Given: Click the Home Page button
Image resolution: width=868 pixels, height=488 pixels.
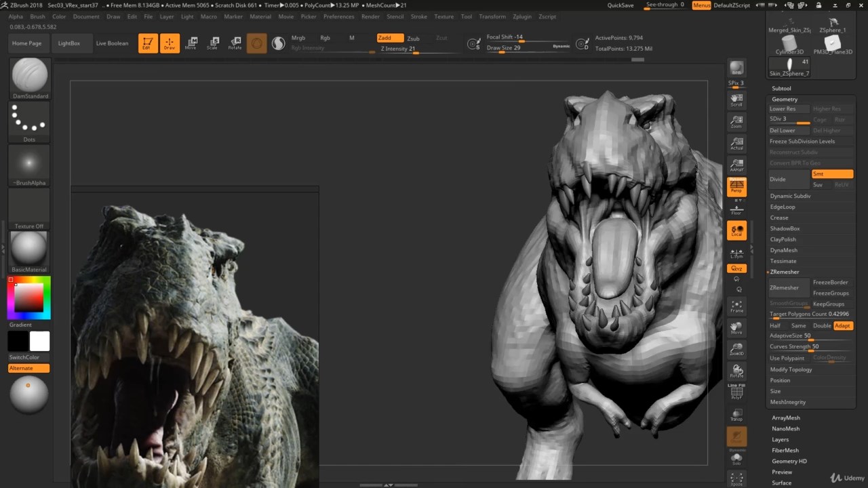Looking at the screenshot, I should click(26, 43).
